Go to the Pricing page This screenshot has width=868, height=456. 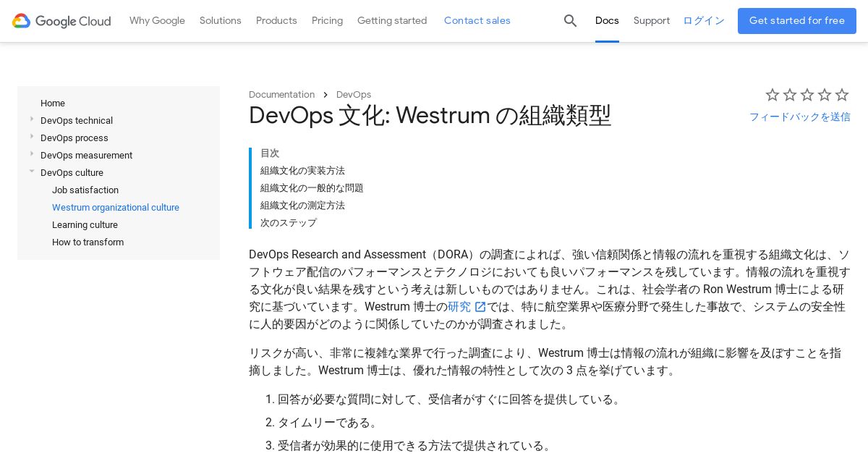coord(327,21)
